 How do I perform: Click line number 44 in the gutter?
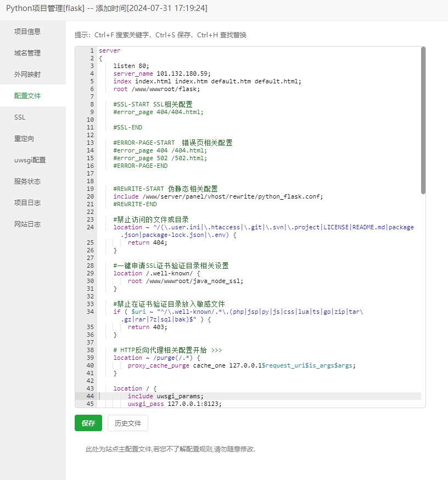point(90,396)
